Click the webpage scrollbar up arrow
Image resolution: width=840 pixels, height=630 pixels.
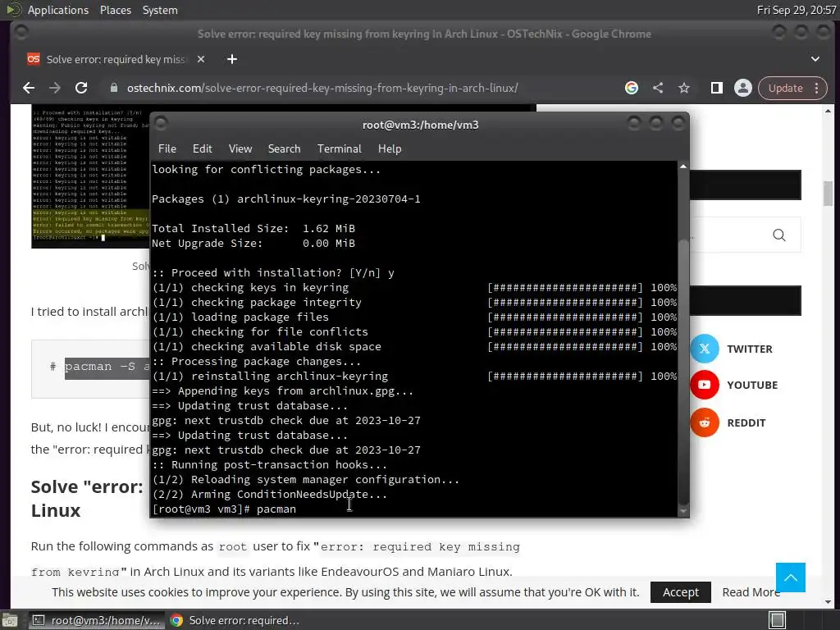(x=829, y=112)
